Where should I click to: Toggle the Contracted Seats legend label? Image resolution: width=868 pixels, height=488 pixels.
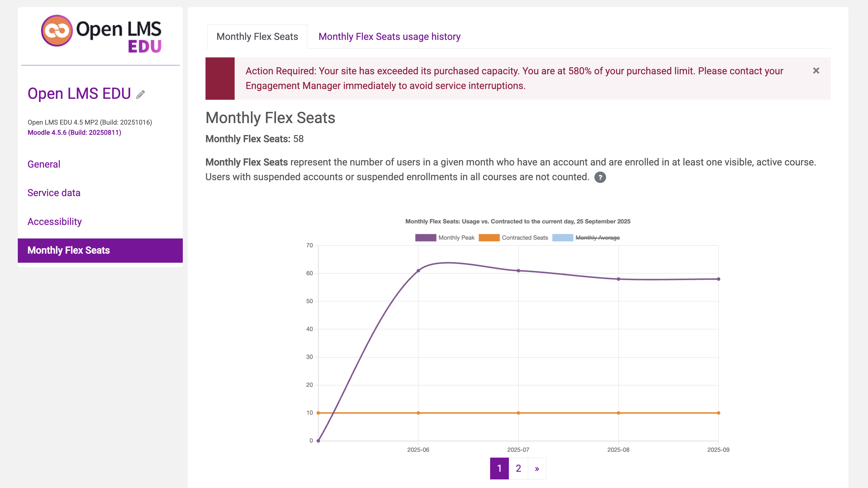pos(525,238)
